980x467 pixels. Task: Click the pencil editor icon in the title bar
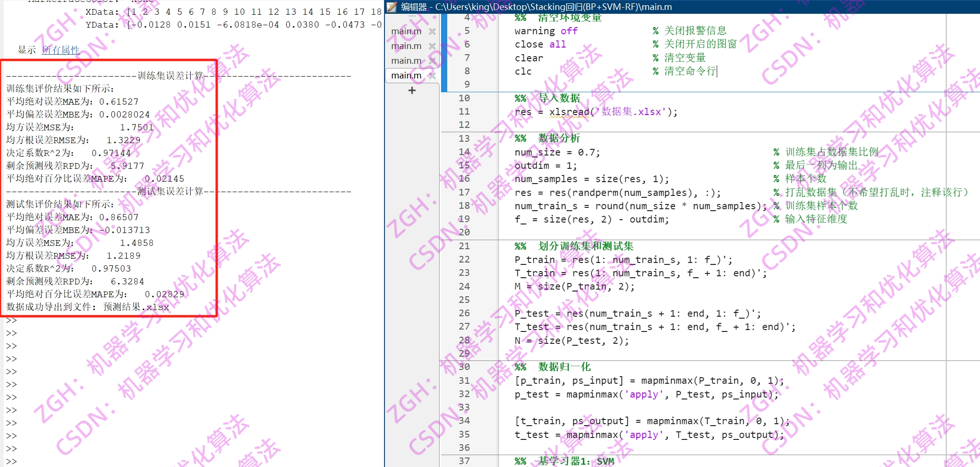tap(391, 7)
